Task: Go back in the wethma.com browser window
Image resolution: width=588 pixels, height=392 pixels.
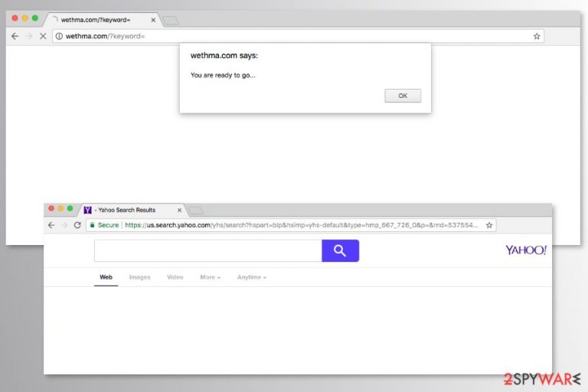Action: tap(15, 36)
